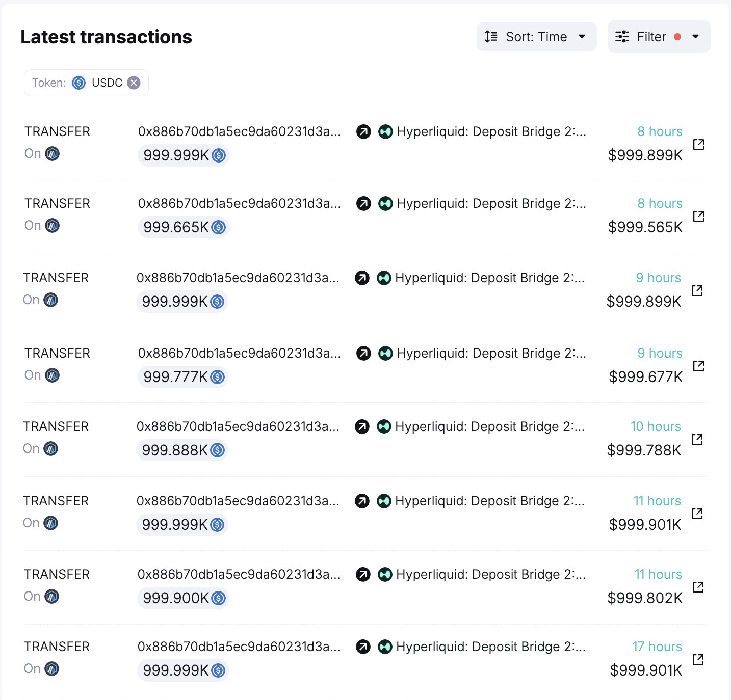Open external link for first 999.899K transfer
Viewport: 731px width, 700px height.
tap(698, 144)
